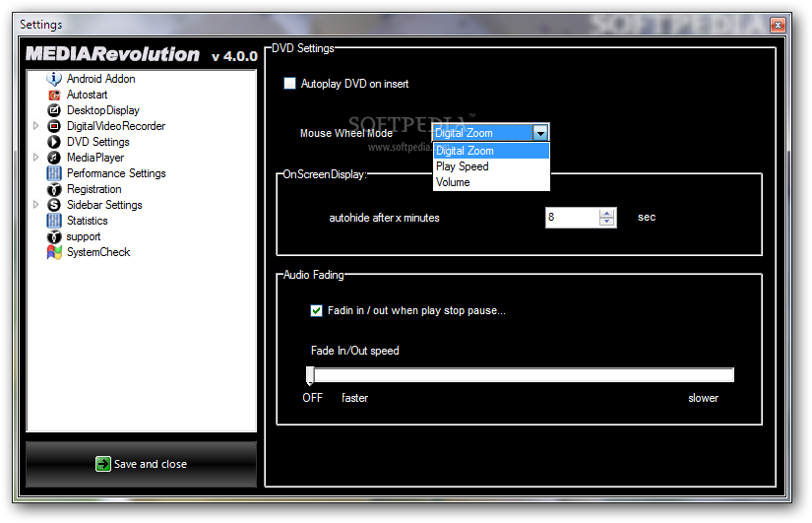The image size is (812, 523).
Task: Enable Autoplay DVD on insert checkbox
Action: pyautogui.click(x=289, y=84)
